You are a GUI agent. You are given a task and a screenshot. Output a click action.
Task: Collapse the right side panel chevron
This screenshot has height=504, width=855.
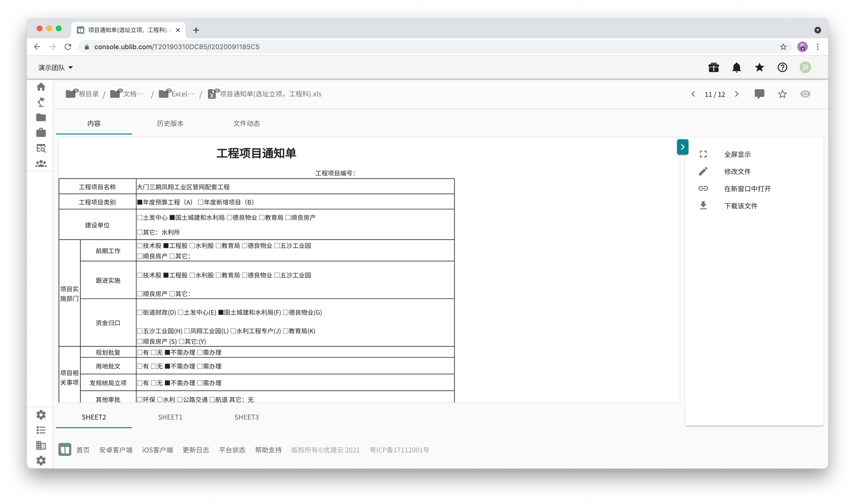point(683,147)
